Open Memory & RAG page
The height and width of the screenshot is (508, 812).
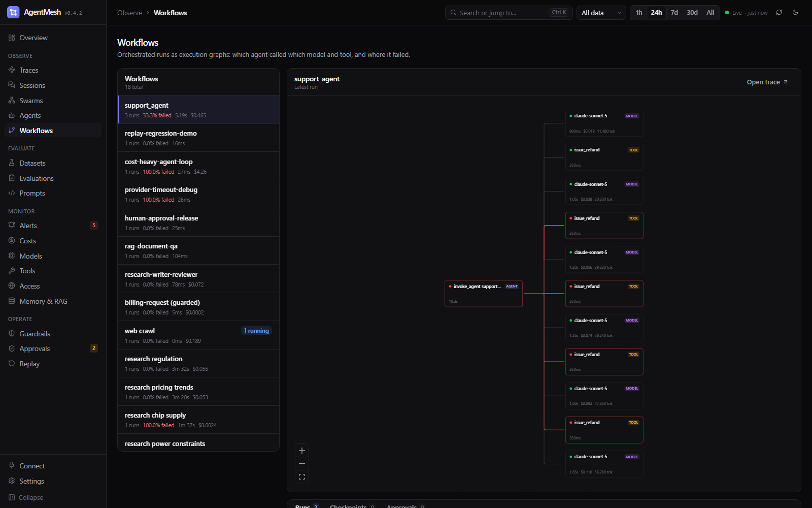(53, 301)
